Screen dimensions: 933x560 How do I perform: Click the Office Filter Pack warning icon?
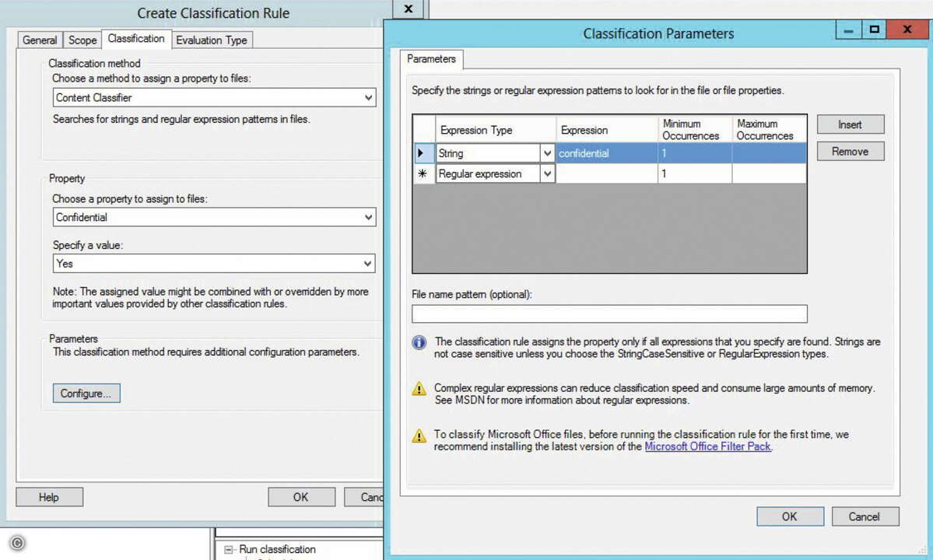(x=419, y=436)
